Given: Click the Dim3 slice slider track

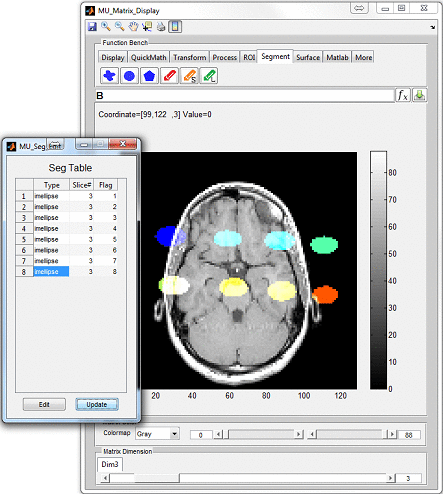Looking at the screenshot, I should click(x=247, y=478).
